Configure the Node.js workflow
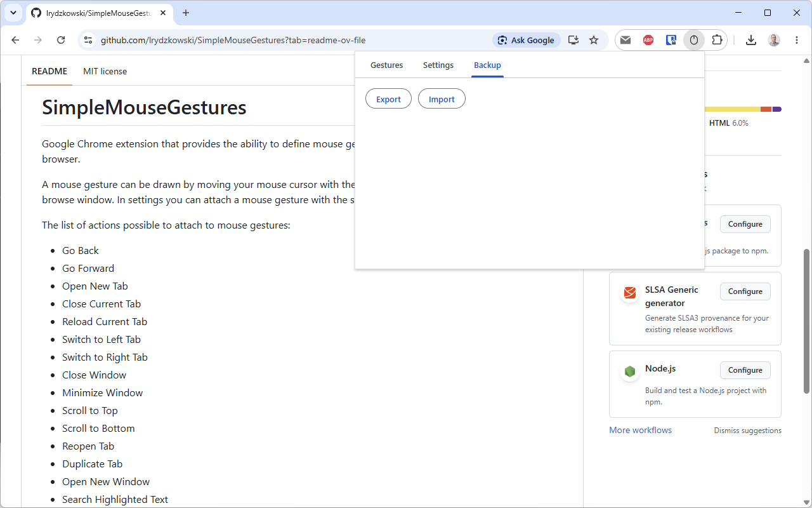The image size is (812, 508). click(x=745, y=370)
